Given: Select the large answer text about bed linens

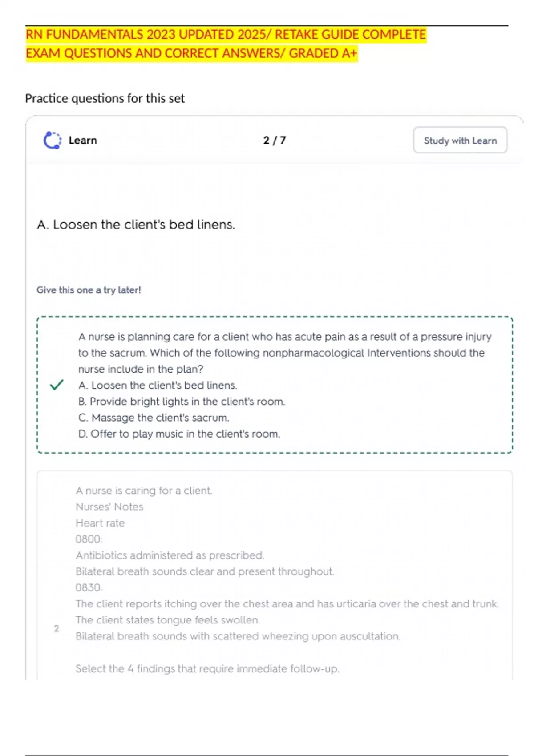Looking at the screenshot, I should pyautogui.click(x=136, y=225).
